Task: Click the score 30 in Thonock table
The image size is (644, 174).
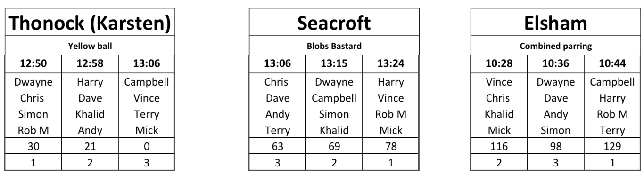Action: pos(33,147)
